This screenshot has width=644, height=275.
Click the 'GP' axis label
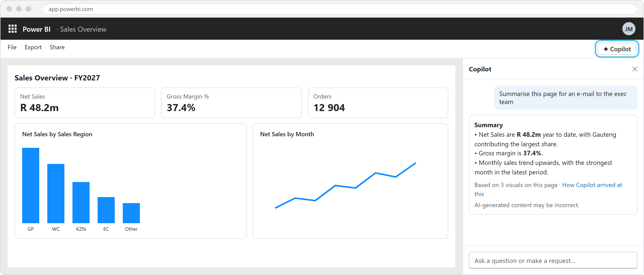[31, 229]
